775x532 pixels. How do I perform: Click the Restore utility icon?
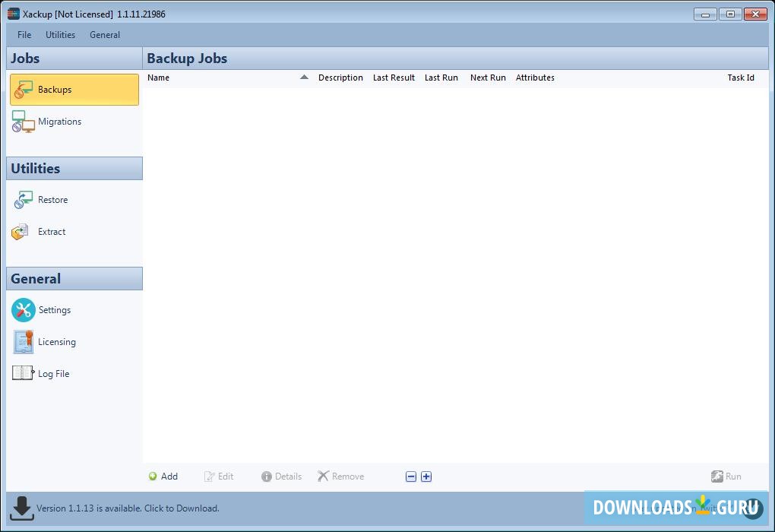(x=24, y=200)
